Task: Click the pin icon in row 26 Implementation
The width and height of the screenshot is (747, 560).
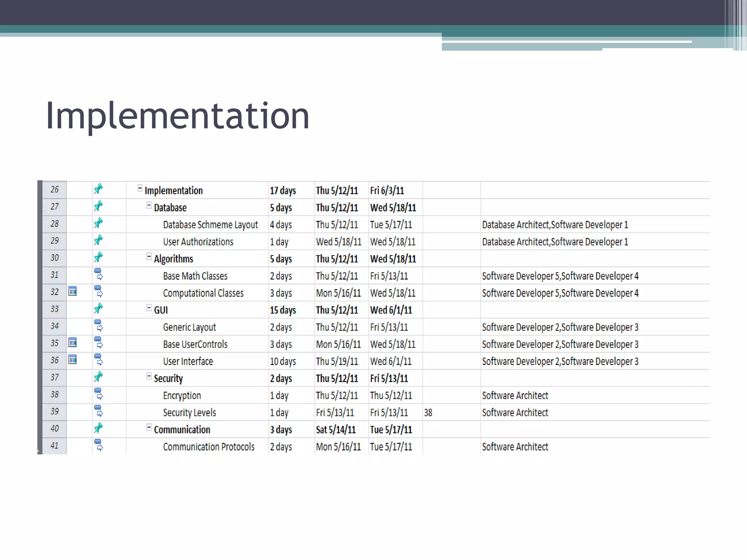Action: pyautogui.click(x=98, y=189)
